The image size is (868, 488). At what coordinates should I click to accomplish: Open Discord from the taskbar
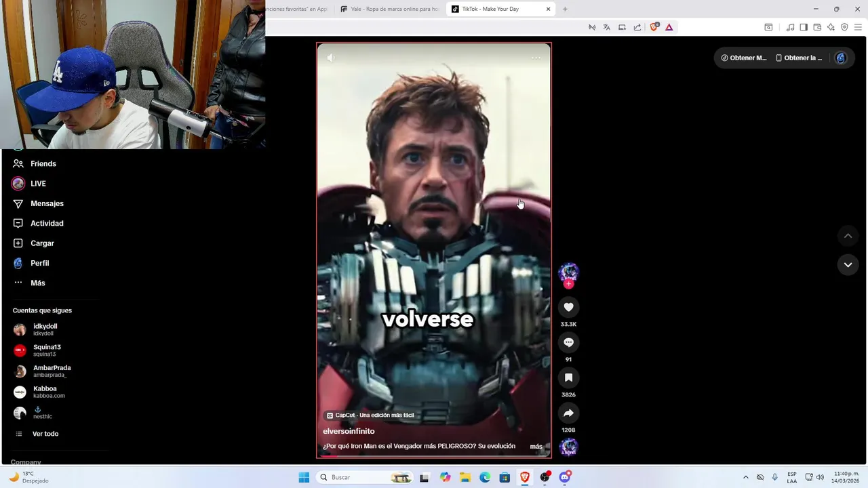tap(565, 477)
